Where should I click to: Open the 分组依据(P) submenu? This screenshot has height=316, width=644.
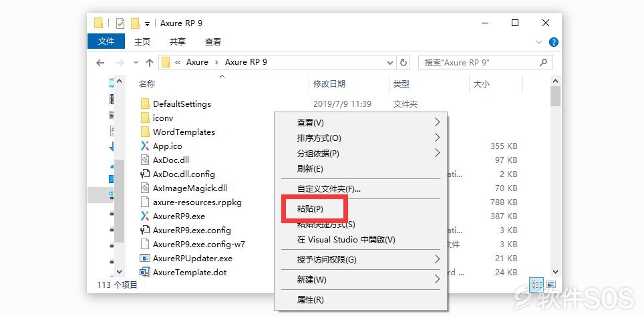pyautogui.click(x=361, y=153)
